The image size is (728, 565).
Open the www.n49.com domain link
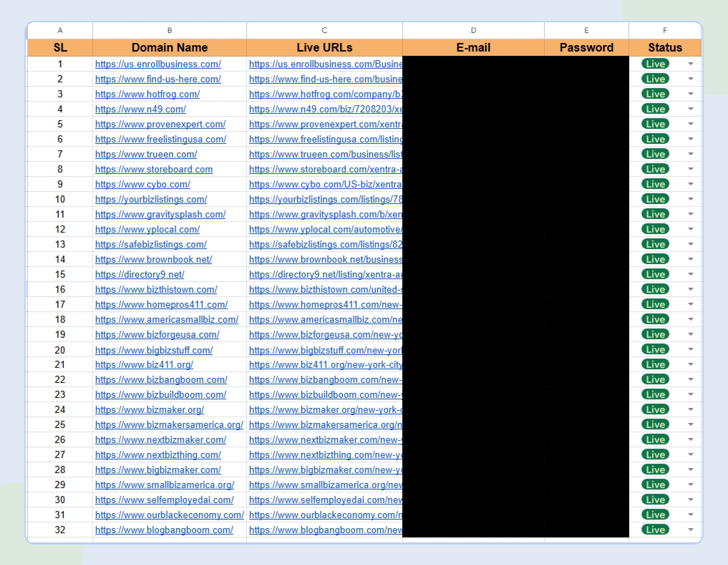(x=141, y=109)
